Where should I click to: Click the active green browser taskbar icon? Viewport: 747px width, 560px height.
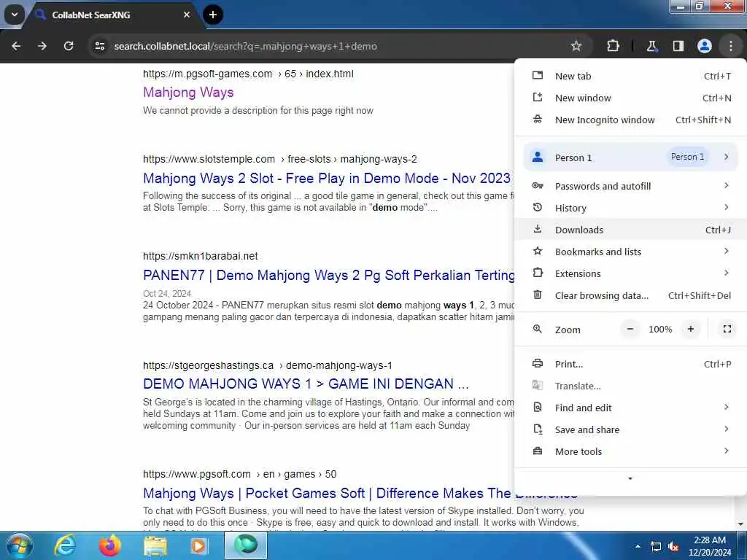(x=245, y=545)
